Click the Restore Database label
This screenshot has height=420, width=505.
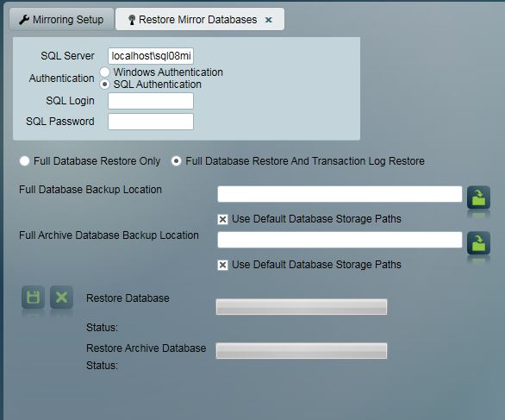pos(128,298)
